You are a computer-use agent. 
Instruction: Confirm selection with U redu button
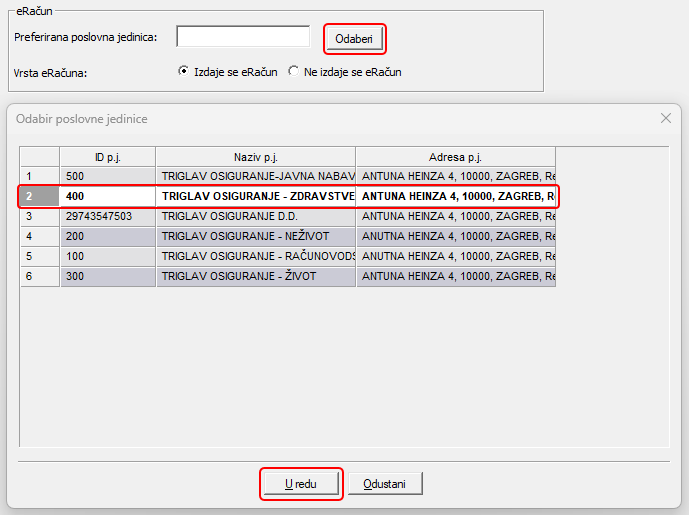(x=301, y=484)
